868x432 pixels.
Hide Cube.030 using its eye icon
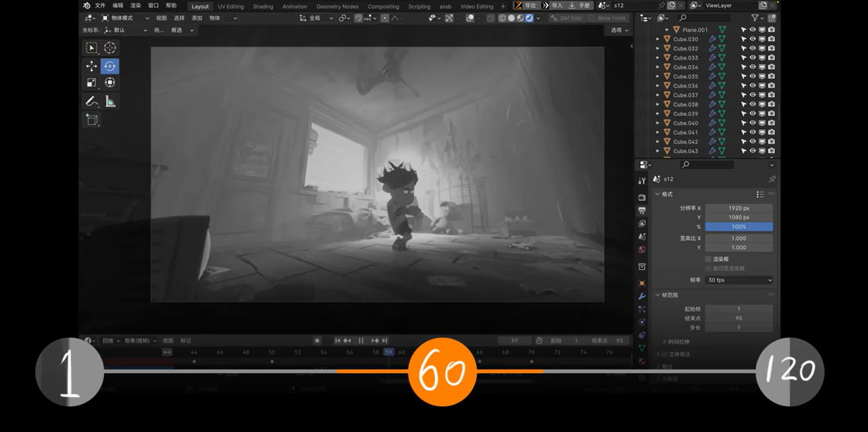753,39
